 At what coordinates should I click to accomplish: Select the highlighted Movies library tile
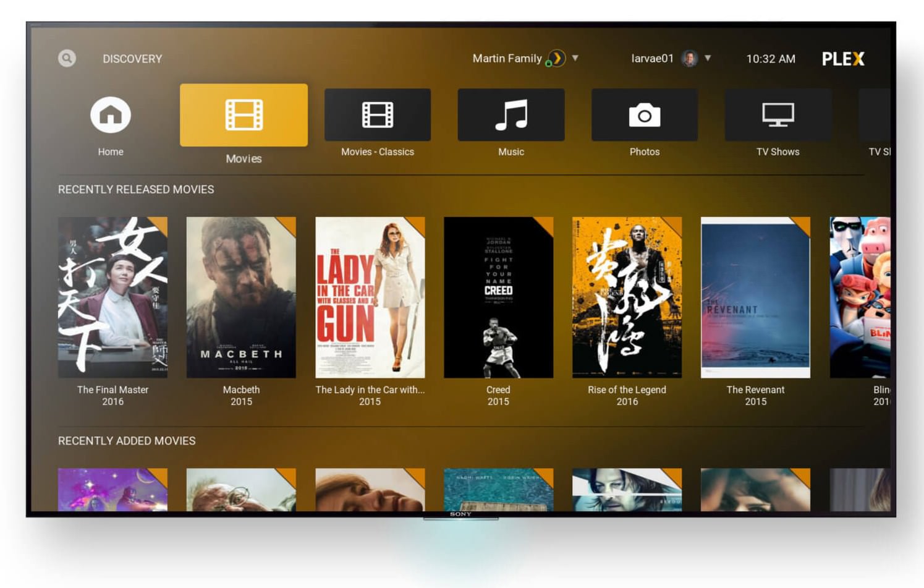click(x=244, y=115)
